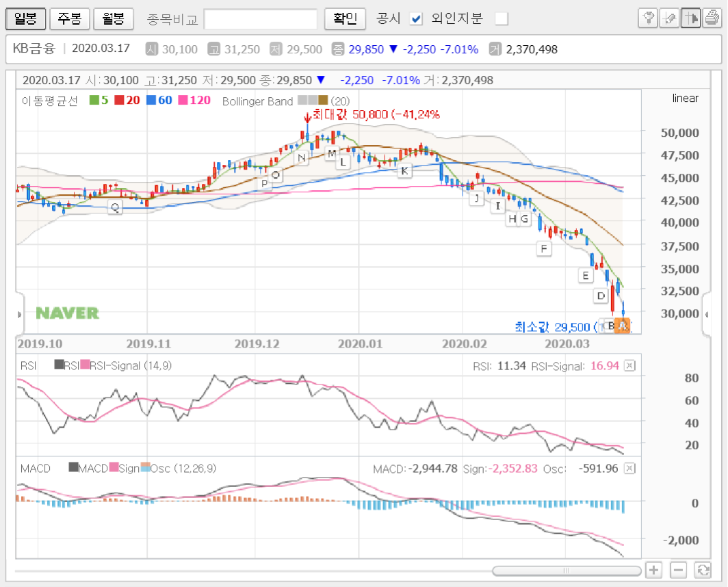Print the chart with printer icon
Image resolution: width=728 pixels, height=587 pixels.
712,18
